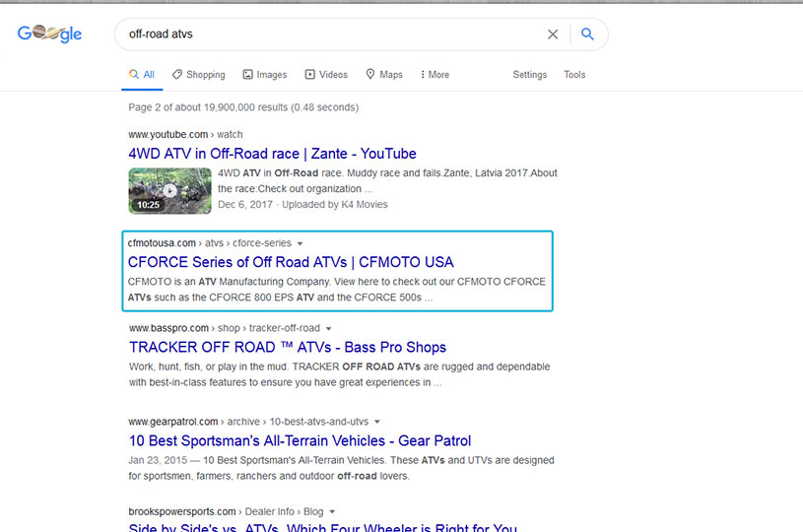Image resolution: width=803 pixels, height=532 pixels.
Task: Click the www.youtube.com › watch breadcrumb
Action: tap(185, 135)
